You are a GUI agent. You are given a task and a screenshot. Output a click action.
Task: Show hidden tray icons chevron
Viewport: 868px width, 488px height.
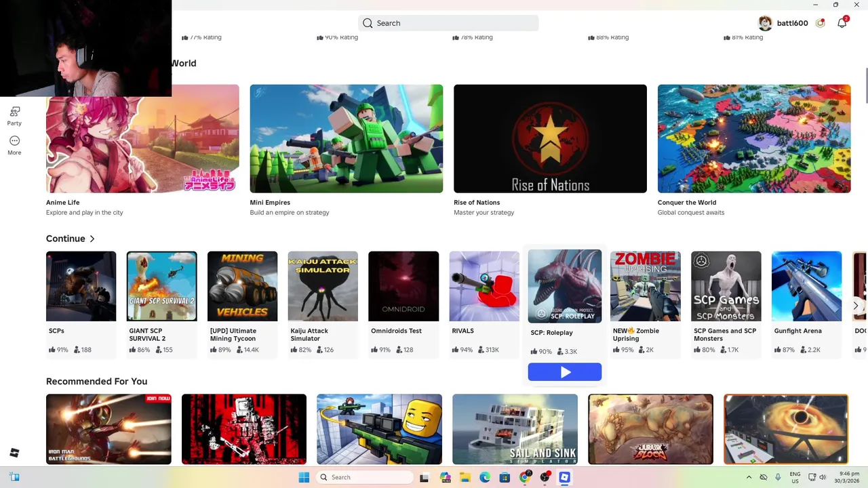[x=749, y=477]
